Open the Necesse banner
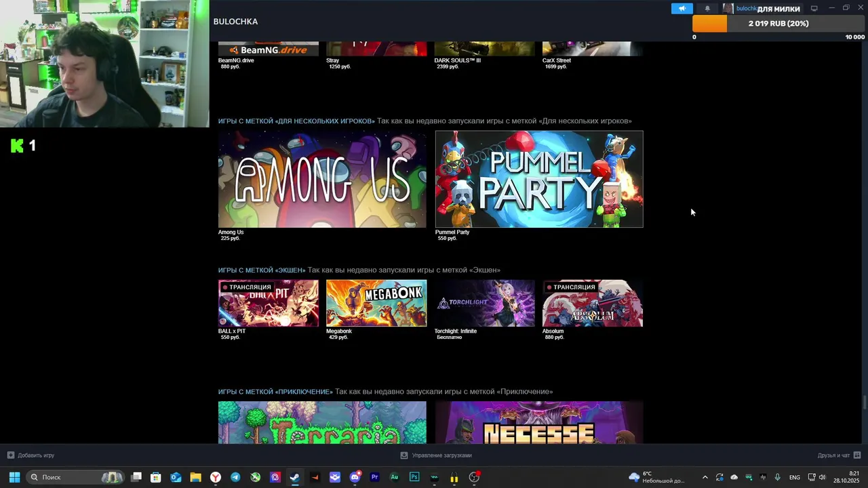The image size is (868, 488). pos(539,423)
